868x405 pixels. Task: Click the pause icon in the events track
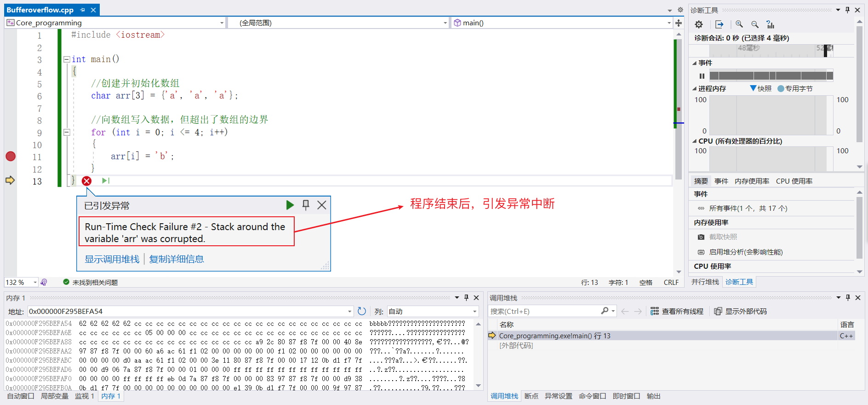(x=702, y=76)
